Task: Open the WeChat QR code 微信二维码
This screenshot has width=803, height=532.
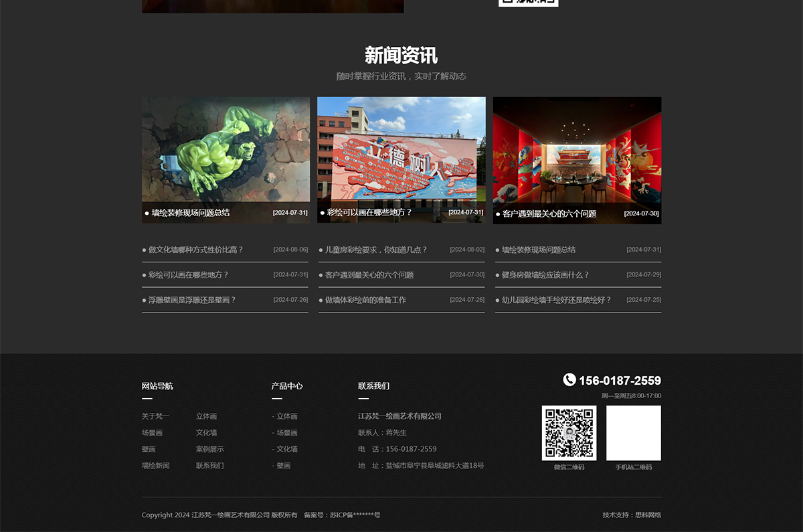Action: pos(569,432)
